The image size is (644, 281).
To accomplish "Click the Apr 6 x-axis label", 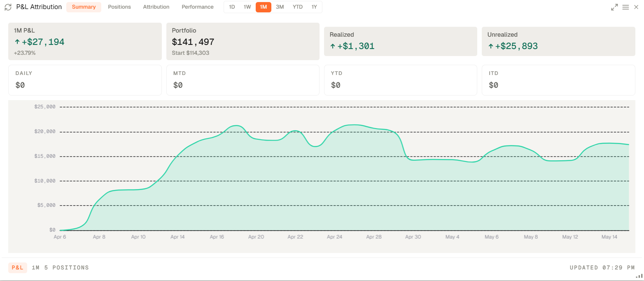I will tap(60, 237).
